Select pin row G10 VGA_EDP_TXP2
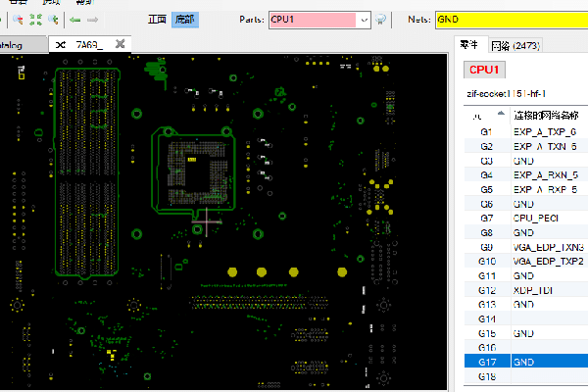The width and height of the screenshot is (588, 392). (x=525, y=262)
